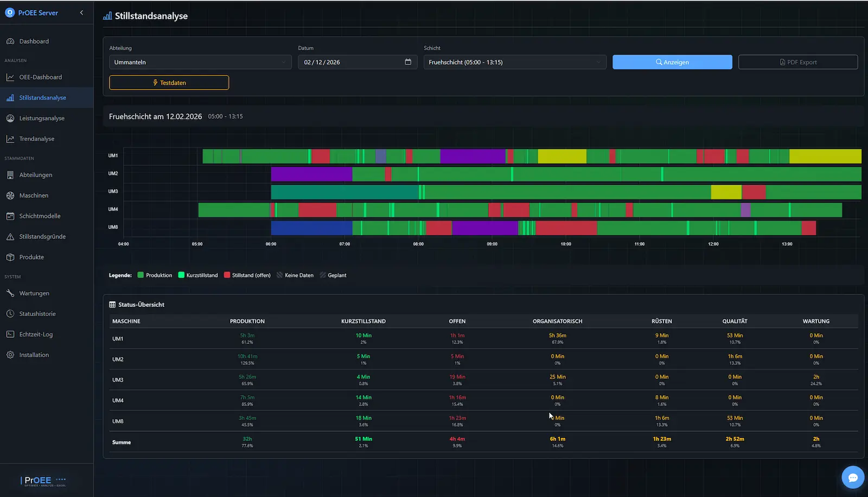Viewport: 868px width, 497px height.
Task: Open the chat bubble support widget
Action: coord(852,477)
